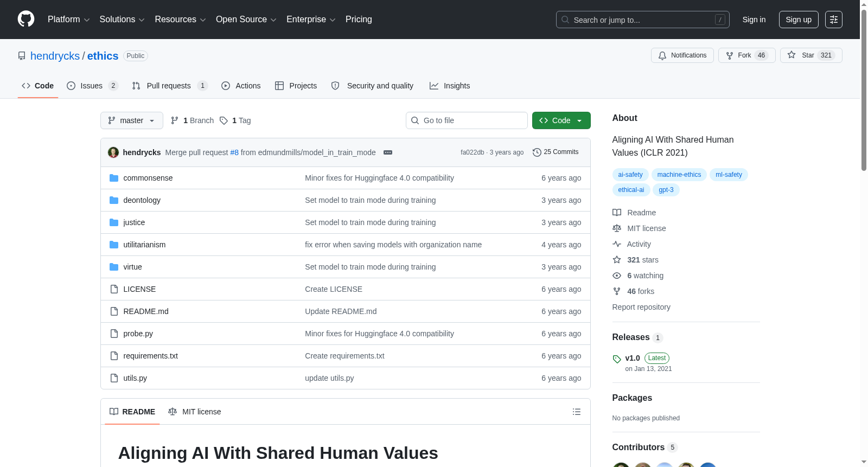Open README.md file
868x467 pixels.
tap(146, 311)
